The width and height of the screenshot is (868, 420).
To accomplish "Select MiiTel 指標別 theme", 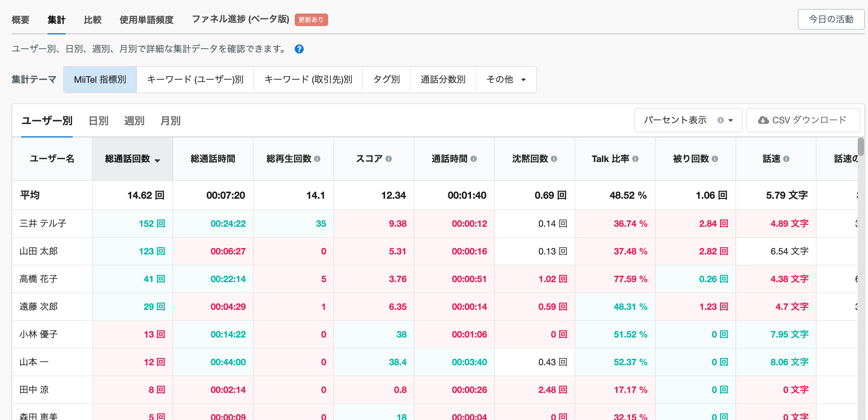I will tap(100, 80).
